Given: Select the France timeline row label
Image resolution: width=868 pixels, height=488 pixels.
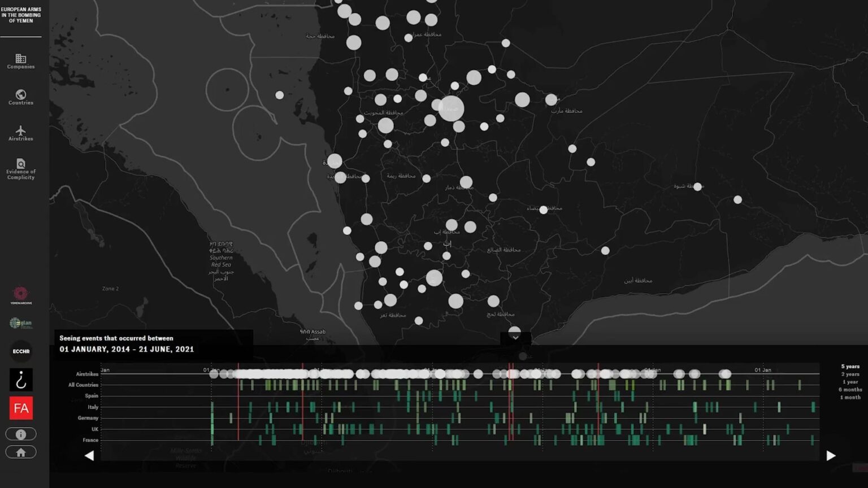Looking at the screenshot, I should (x=90, y=440).
